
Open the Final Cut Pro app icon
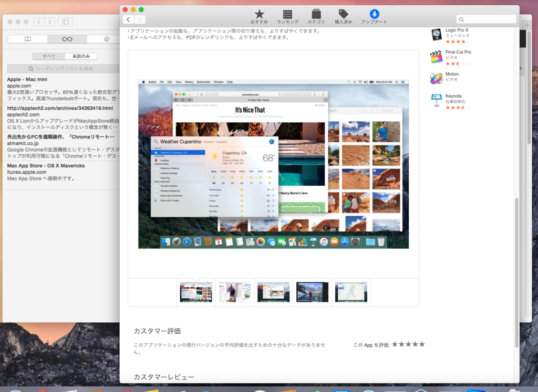[437, 57]
